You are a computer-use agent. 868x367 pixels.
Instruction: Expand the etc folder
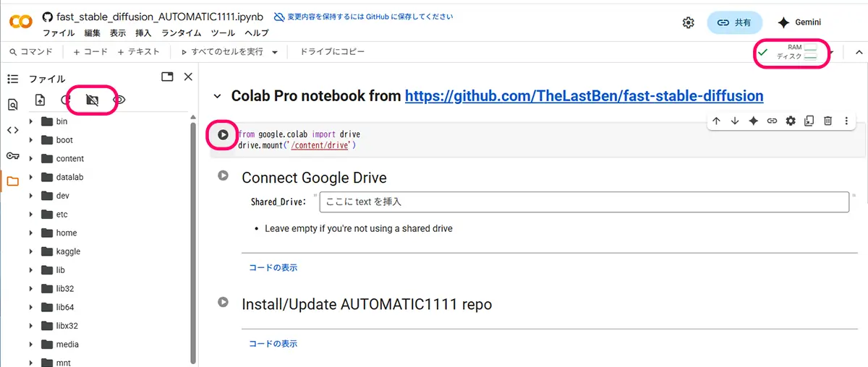click(x=31, y=215)
